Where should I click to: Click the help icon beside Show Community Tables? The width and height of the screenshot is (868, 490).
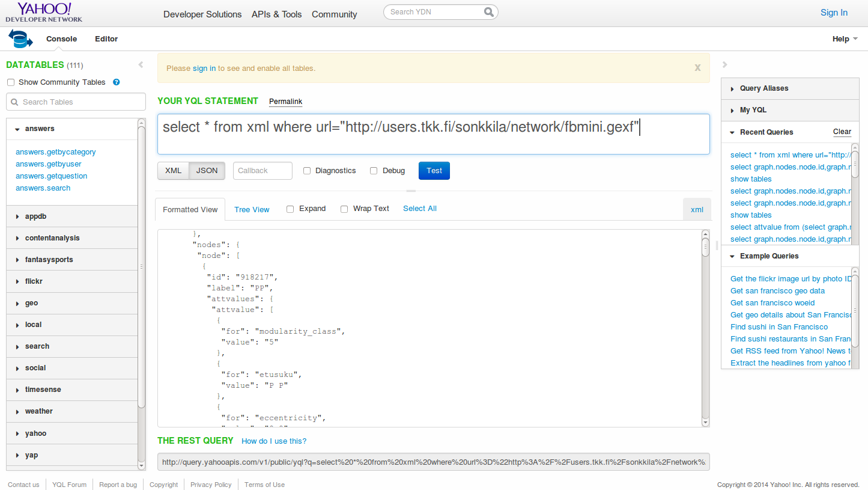(117, 82)
